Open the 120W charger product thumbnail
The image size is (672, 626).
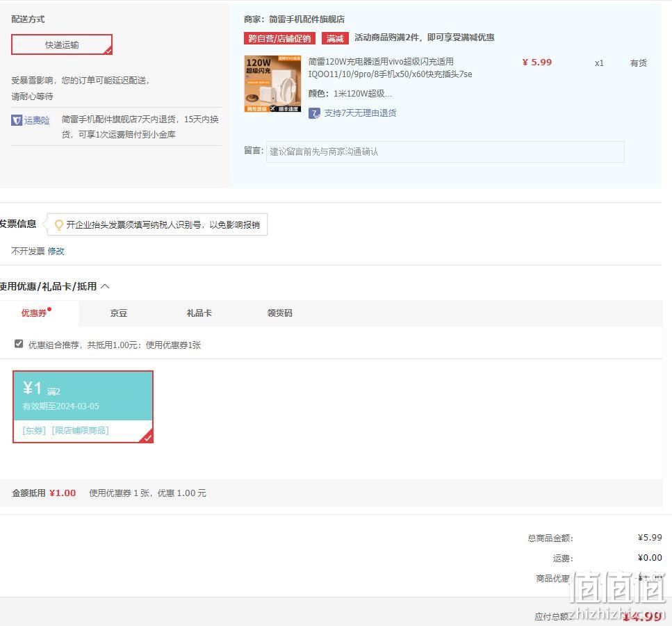[x=272, y=83]
